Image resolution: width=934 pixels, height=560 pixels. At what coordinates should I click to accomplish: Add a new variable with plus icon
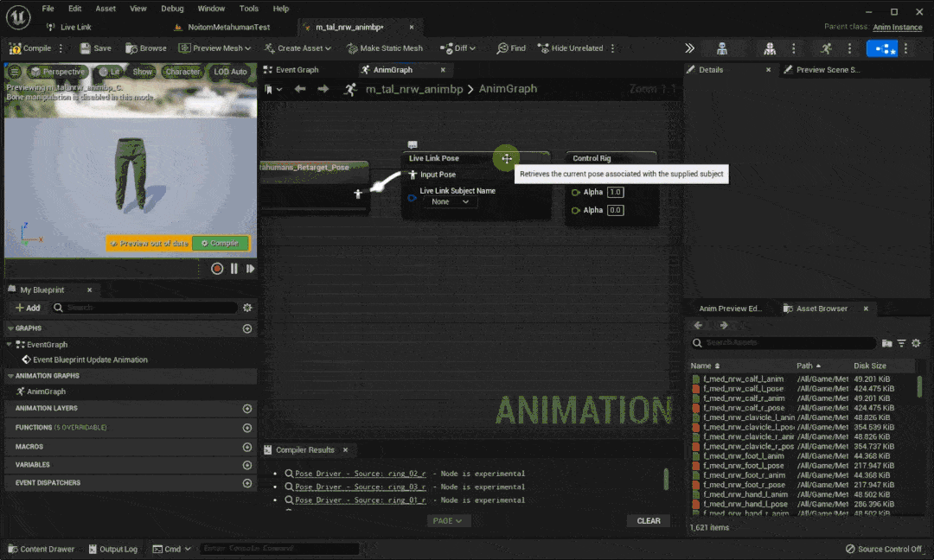247,465
